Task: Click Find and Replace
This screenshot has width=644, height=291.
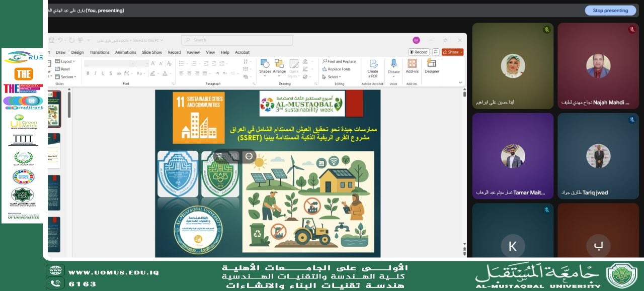Action: tap(339, 61)
